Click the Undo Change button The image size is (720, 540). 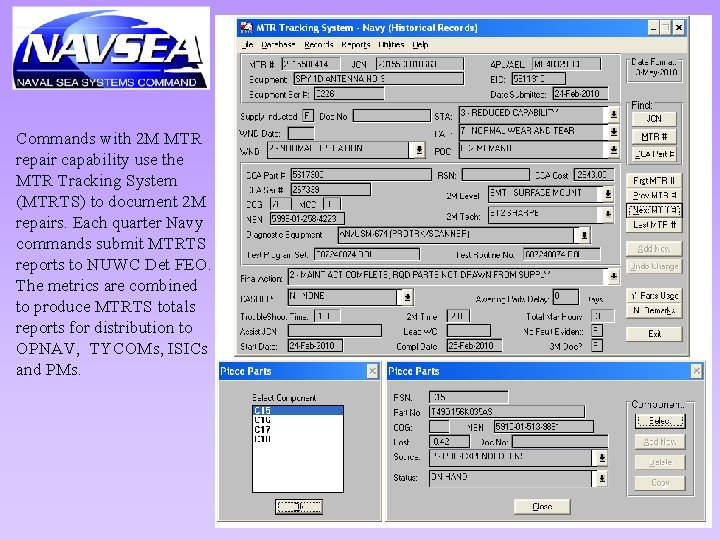tap(654, 266)
